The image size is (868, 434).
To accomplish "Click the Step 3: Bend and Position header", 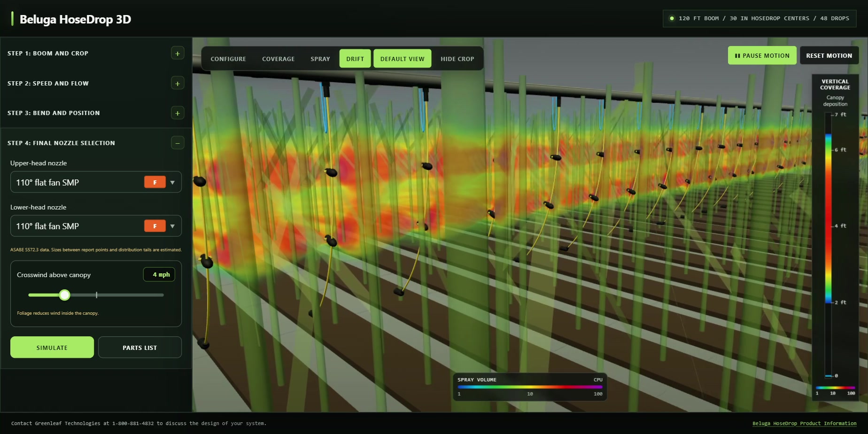I will [x=54, y=113].
